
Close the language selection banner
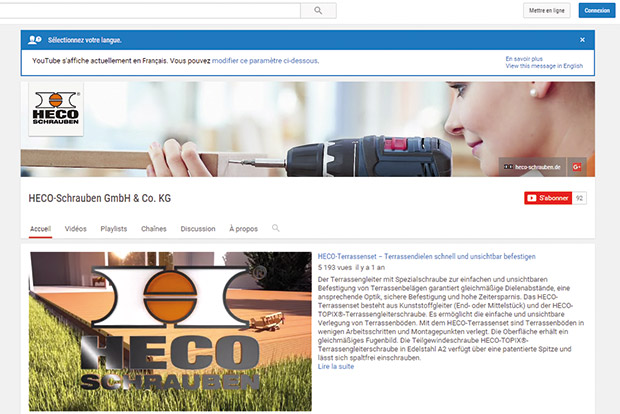pos(582,40)
